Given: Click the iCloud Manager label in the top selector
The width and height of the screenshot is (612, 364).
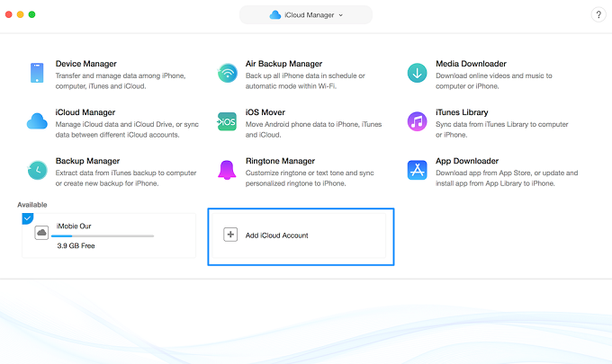Looking at the screenshot, I should click(x=309, y=15).
